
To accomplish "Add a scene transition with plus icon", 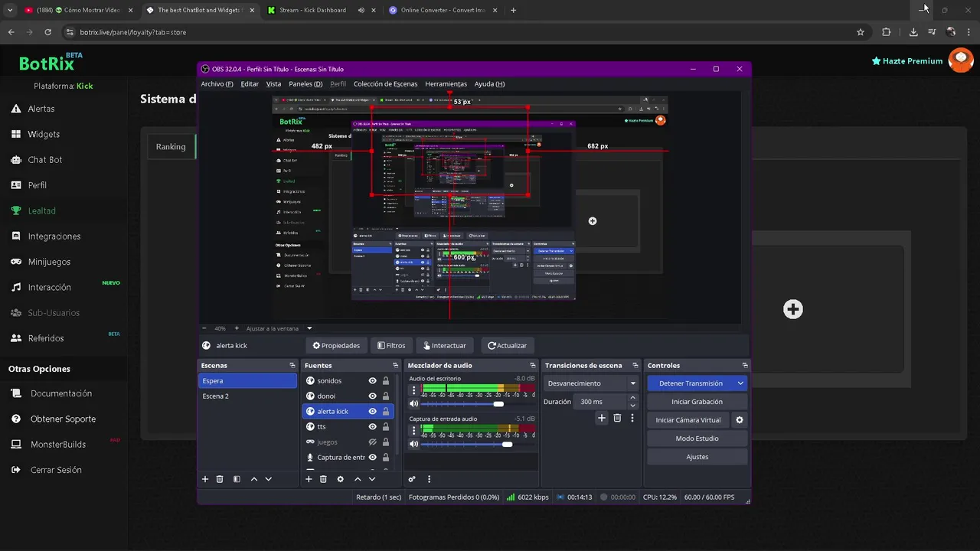I will click(602, 418).
